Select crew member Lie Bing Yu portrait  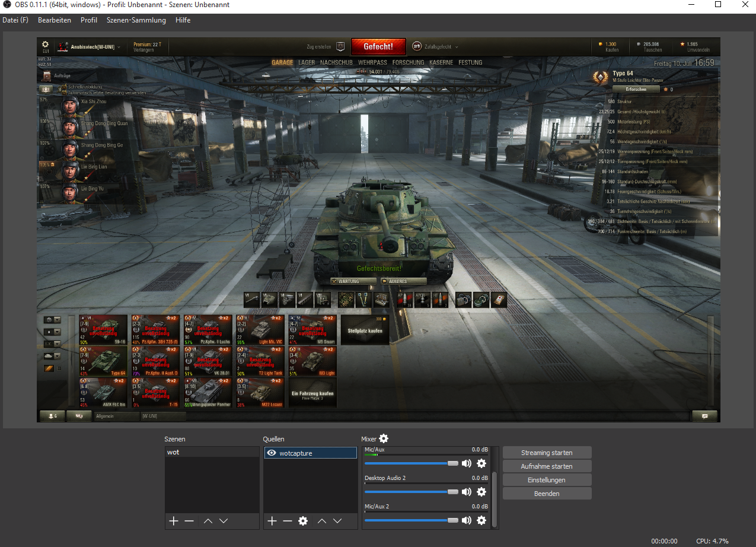[71, 193]
